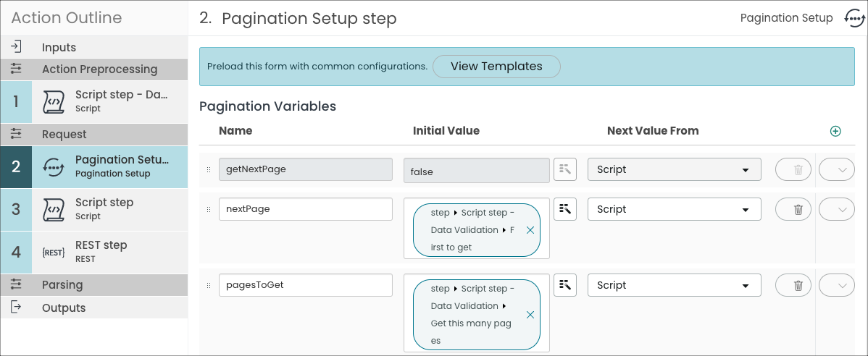Go to the Outputs section
This screenshot has width=868, height=356.
(x=64, y=308)
